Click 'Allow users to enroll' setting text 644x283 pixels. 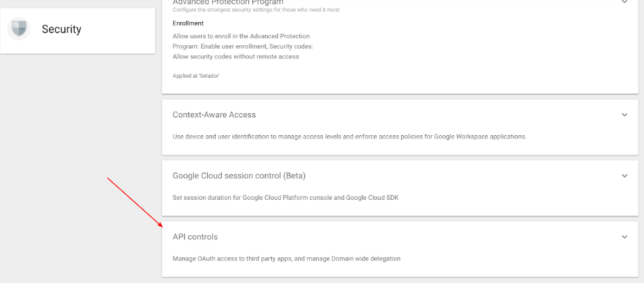(x=241, y=35)
